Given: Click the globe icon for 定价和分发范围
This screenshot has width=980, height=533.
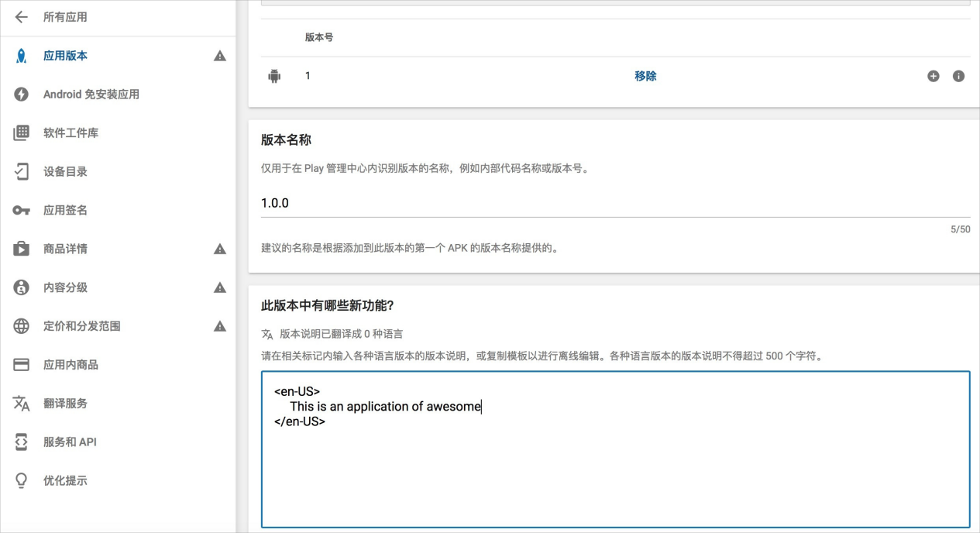Looking at the screenshot, I should coord(21,326).
